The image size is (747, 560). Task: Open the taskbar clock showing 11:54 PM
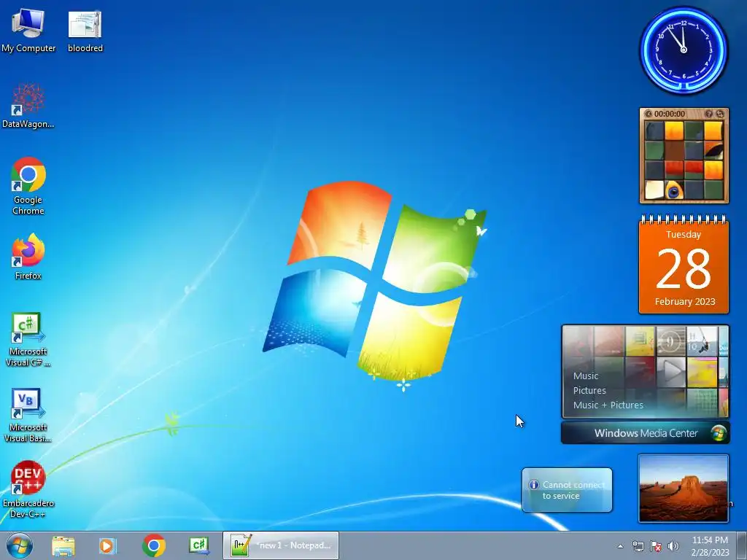(710, 545)
